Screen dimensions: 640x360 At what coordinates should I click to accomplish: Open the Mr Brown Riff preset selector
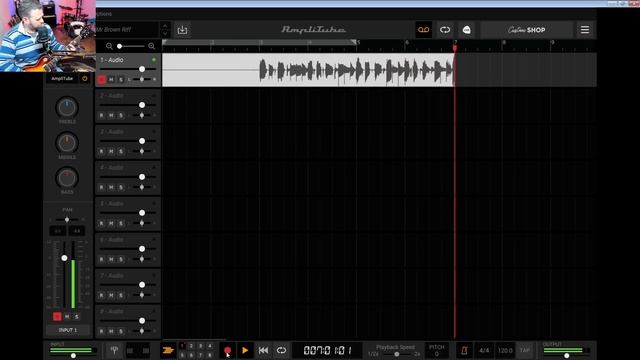[127, 30]
